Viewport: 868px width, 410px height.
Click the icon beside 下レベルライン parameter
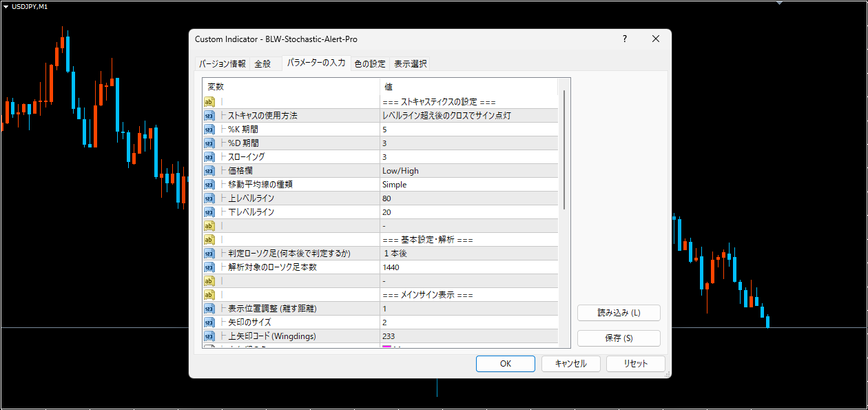click(209, 212)
